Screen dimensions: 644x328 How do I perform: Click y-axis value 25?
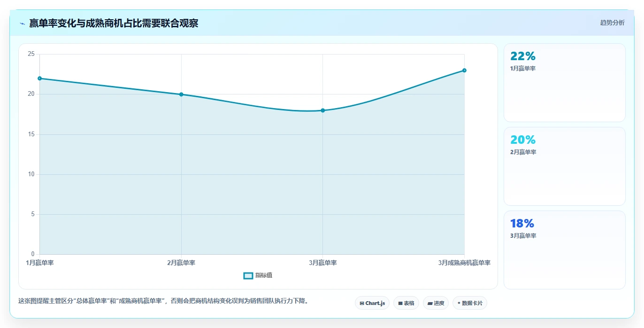31,54
